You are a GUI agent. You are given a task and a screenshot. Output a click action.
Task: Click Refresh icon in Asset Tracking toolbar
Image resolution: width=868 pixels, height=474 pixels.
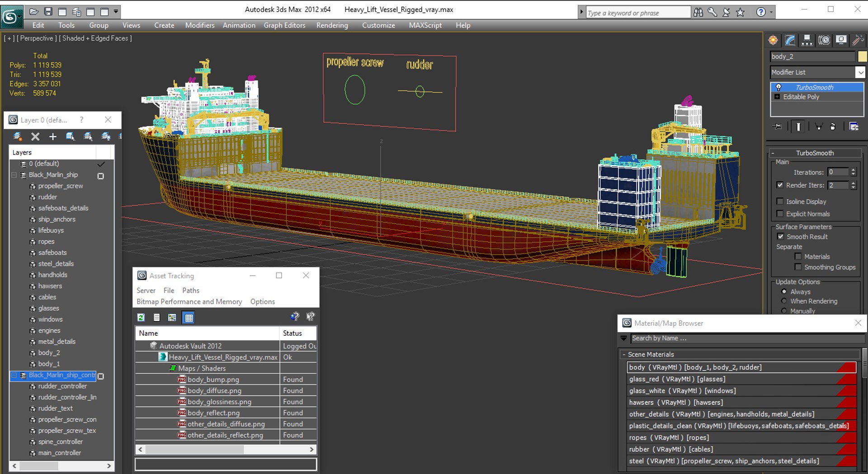(x=141, y=318)
